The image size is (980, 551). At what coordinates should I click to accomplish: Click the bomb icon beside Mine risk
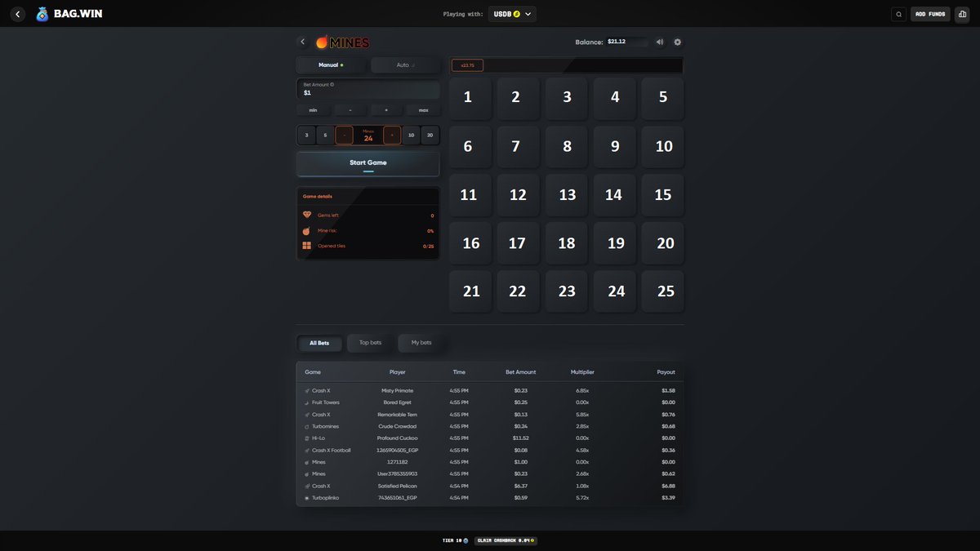click(x=307, y=230)
